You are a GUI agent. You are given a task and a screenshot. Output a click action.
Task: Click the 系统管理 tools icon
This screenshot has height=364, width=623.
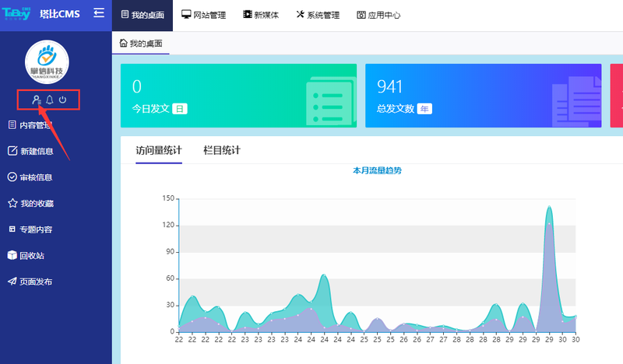[x=300, y=14]
